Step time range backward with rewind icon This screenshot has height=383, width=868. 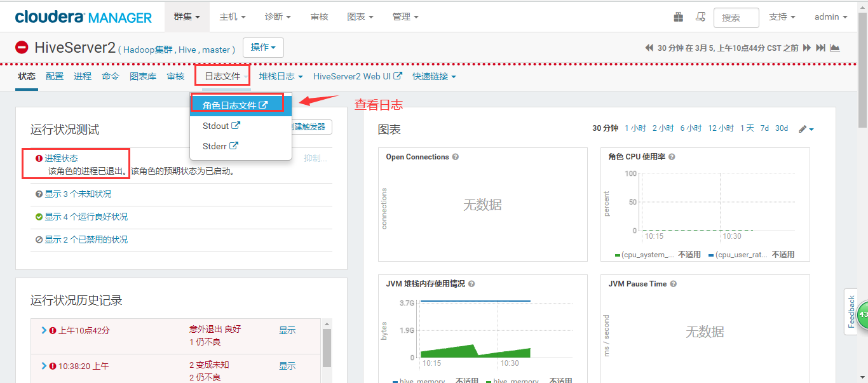[x=649, y=48]
